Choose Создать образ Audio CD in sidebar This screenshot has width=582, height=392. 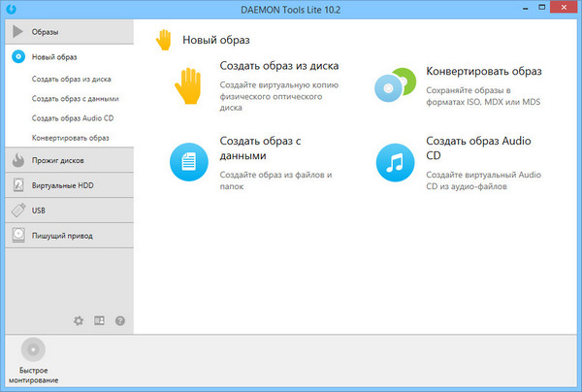(x=73, y=118)
